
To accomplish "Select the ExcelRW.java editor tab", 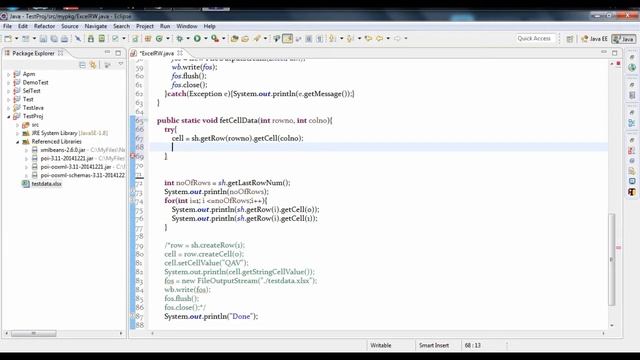I will pos(157,53).
